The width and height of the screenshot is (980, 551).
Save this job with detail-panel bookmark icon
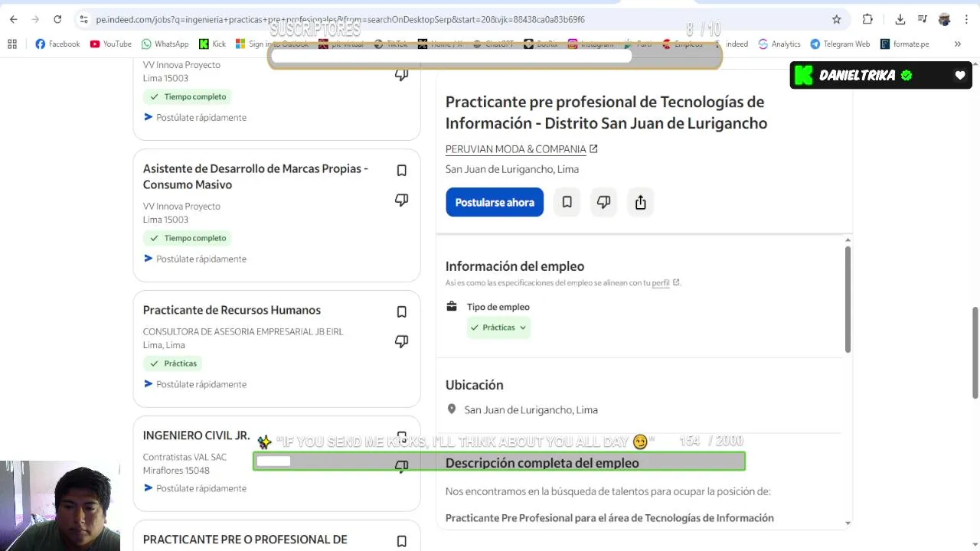(x=567, y=202)
